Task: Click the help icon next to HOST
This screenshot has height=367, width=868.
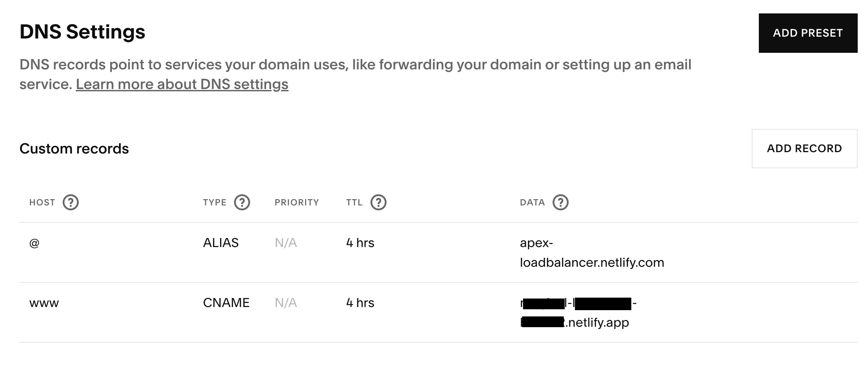Action: 71,202
